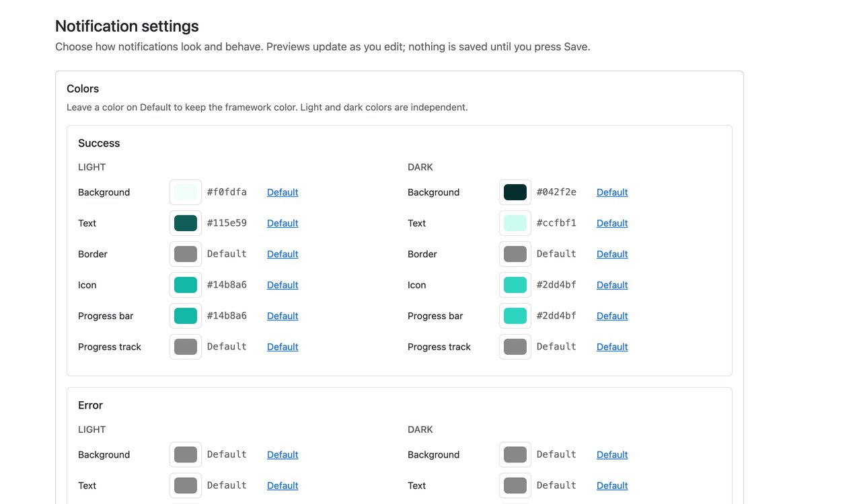Image resolution: width=861 pixels, height=504 pixels.
Task: Reset Success dark Progress bar to Default
Action: point(612,316)
